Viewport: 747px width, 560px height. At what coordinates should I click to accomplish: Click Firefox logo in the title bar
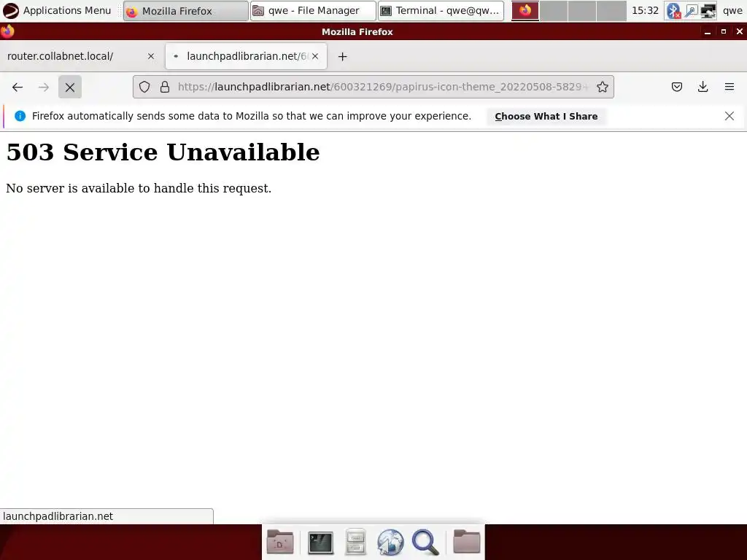7,31
